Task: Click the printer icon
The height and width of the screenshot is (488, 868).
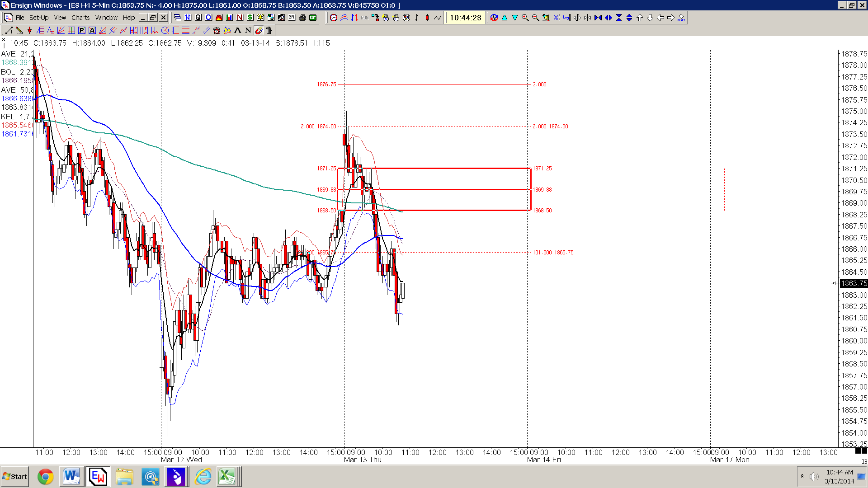Action: tap(302, 18)
